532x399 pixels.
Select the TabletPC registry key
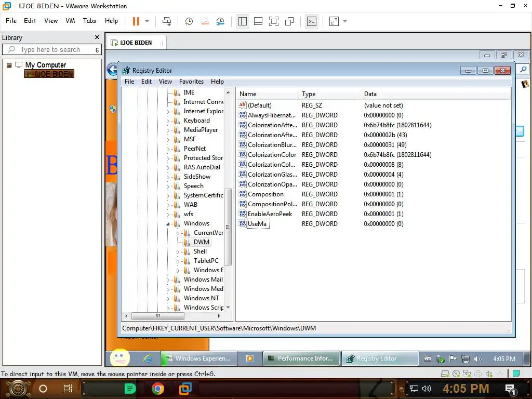click(x=206, y=261)
